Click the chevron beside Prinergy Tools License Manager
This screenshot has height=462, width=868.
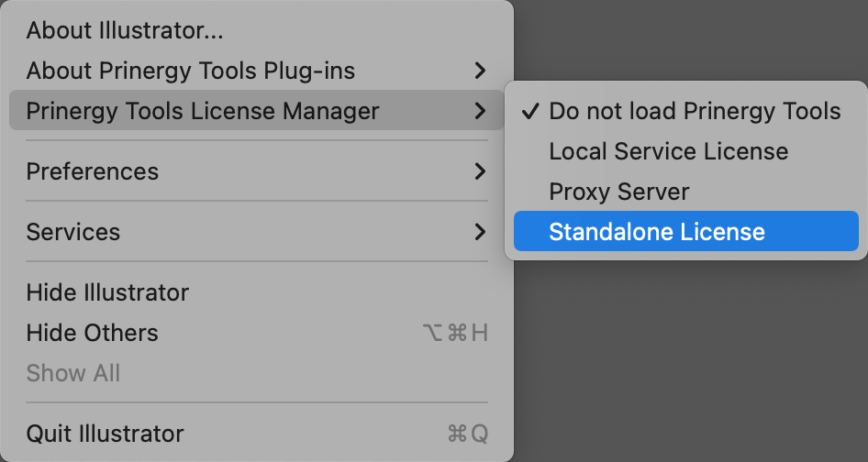point(480,111)
